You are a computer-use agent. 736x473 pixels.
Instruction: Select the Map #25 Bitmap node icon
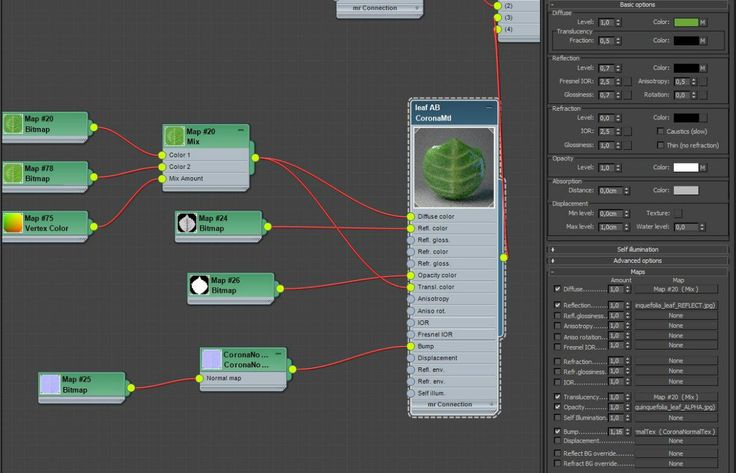tap(50, 384)
